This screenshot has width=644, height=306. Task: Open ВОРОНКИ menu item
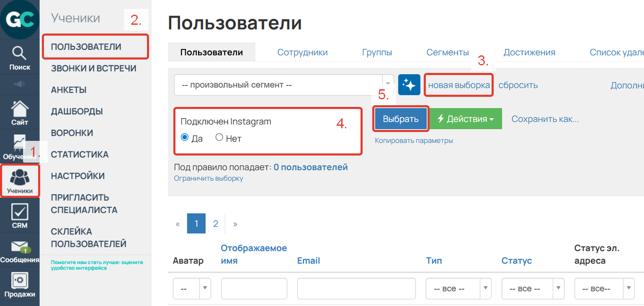(x=72, y=133)
